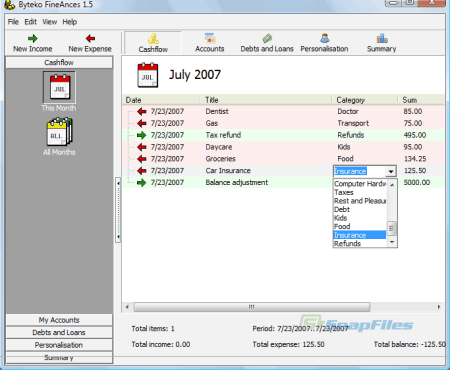This screenshot has width=450, height=370.
Task: Sort by the Date column header
Action: 161,100
